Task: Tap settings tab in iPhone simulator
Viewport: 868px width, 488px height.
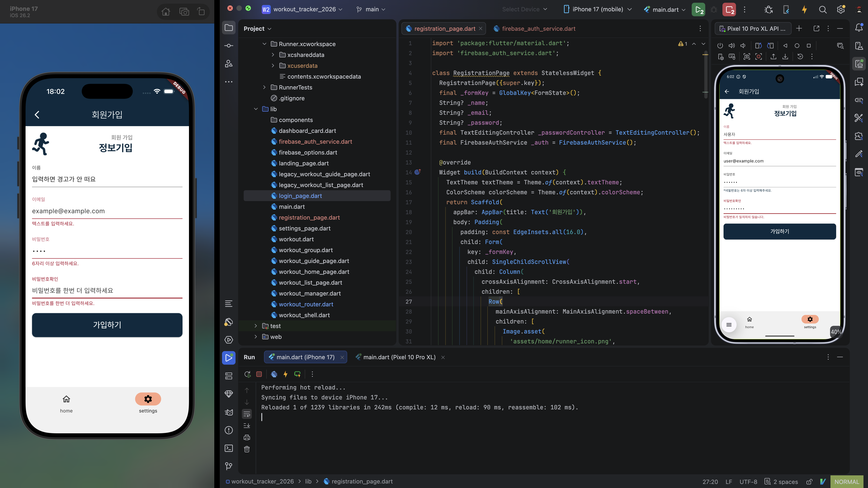Action: point(148,403)
